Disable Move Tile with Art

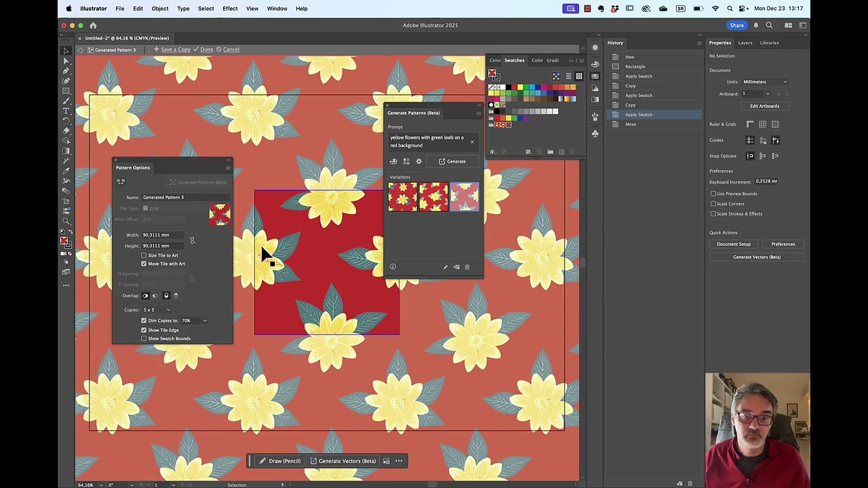[144, 264]
